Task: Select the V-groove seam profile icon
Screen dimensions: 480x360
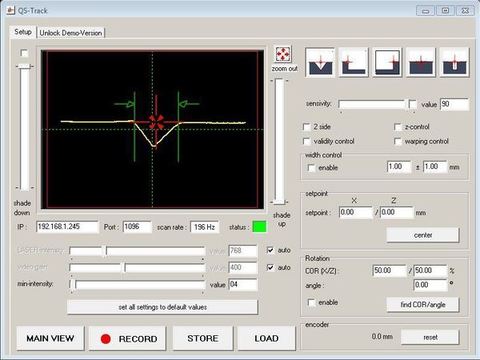Action: point(320,63)
